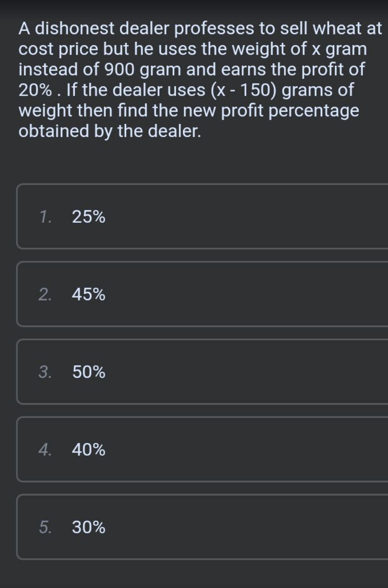
Task: Click the number label '3.' beside 50%
Action: pyautogui.click(x=45, y=372)
